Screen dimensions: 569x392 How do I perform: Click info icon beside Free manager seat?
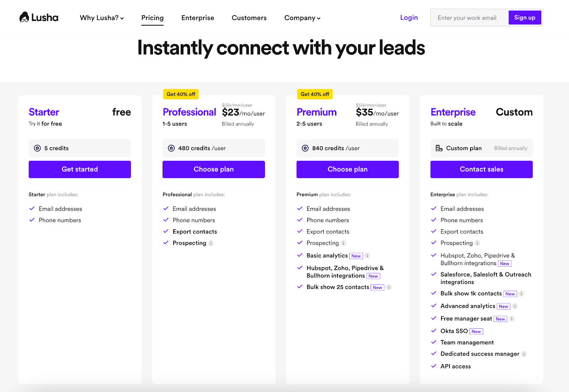click(511, 319)
